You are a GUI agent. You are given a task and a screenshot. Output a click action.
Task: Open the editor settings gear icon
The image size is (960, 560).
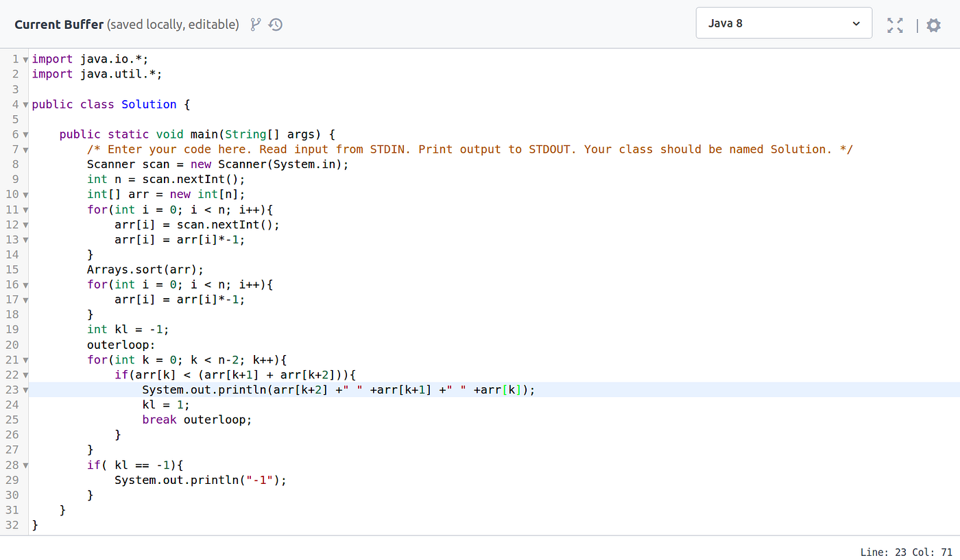(933, 25)
